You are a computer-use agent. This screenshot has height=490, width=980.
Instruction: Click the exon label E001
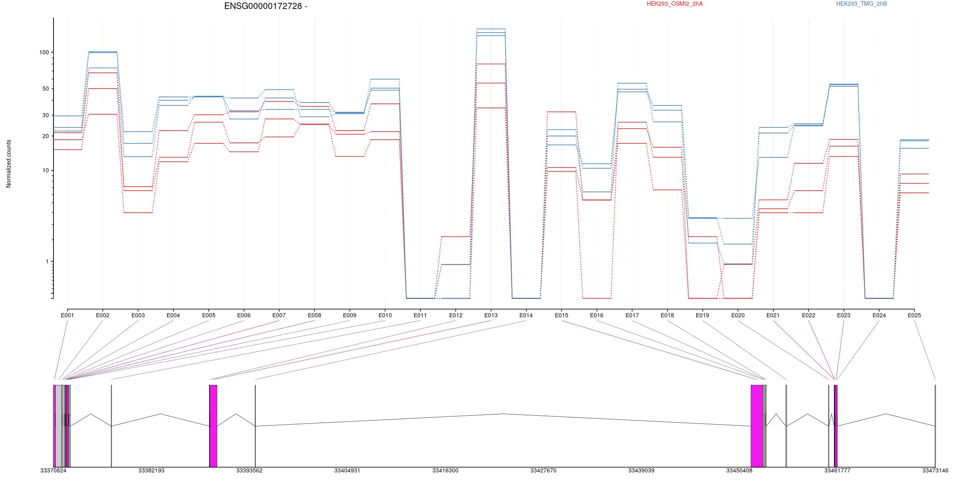[67, 315]
